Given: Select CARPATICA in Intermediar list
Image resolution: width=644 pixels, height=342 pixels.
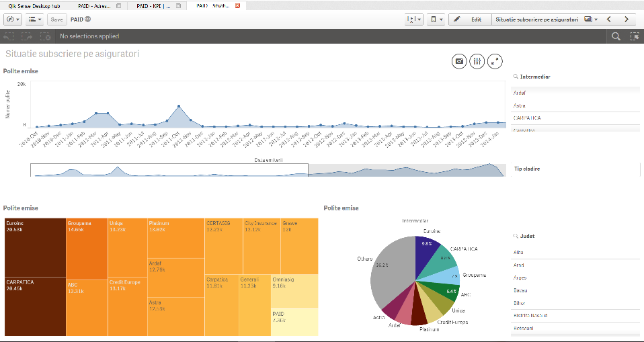Looking at the screenshot, I should 575,118.
